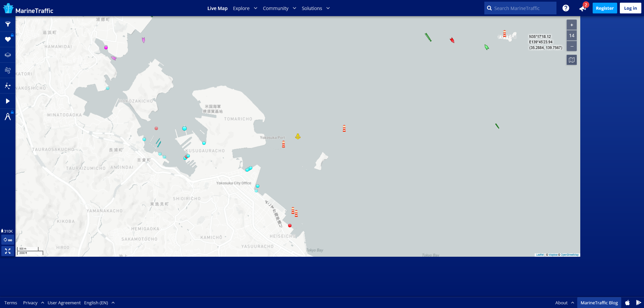Screen dimensions: 644x308
Task: Open the Google Play store icon
Action: coord(639,303)
